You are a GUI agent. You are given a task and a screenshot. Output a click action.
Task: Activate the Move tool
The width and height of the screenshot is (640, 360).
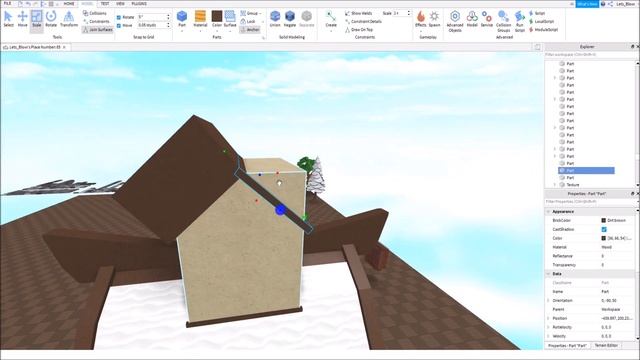pos(22,19)
